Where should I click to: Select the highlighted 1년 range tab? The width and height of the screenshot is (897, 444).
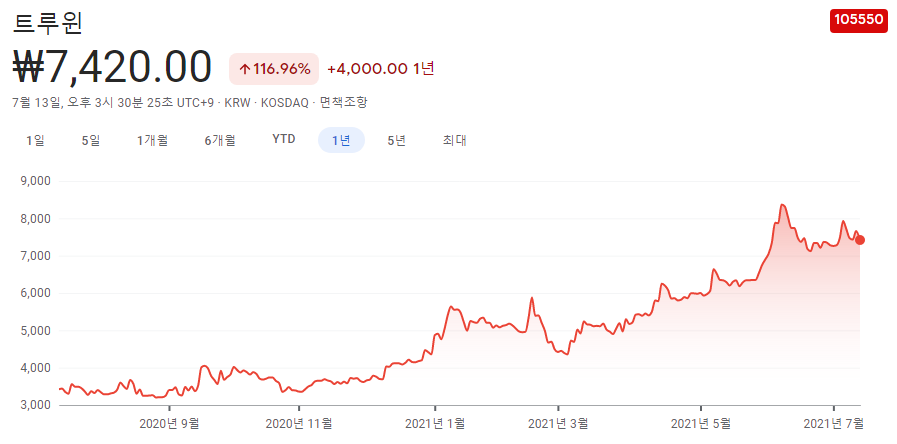342,140
